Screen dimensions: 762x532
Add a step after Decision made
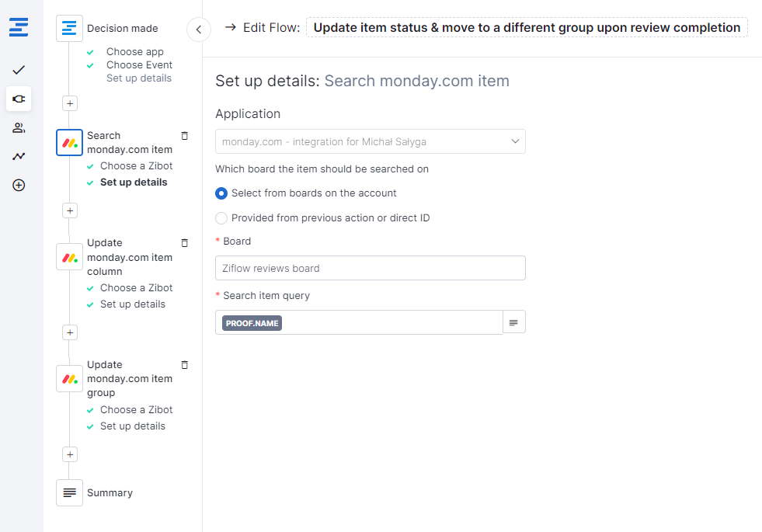point(70,103)
